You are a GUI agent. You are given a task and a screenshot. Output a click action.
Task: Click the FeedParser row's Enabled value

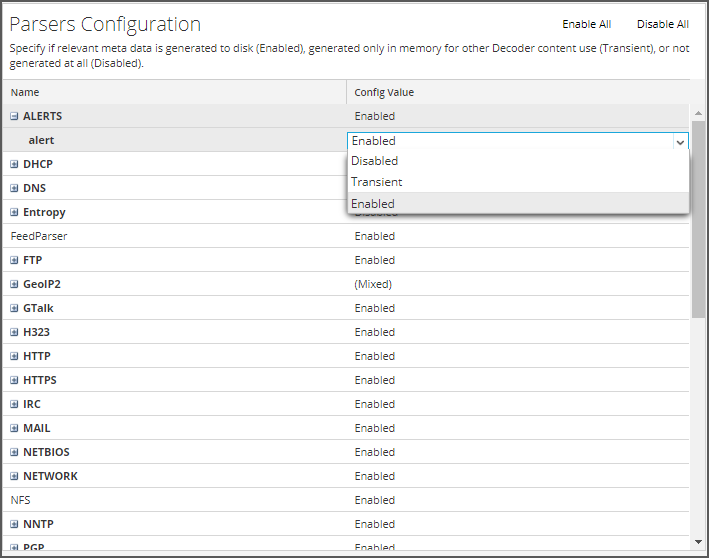click(375, 236)
